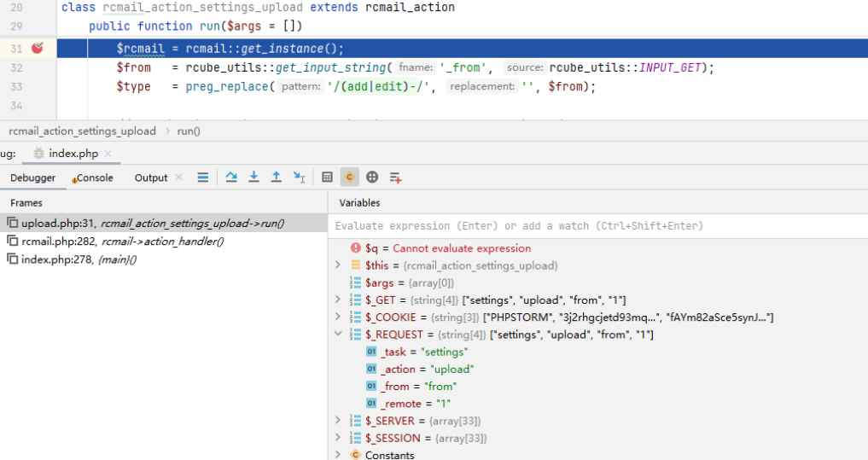Viewport: 868px width, 460px height.
Task: Select the _from = "from" entry
Action: (x=597, y=387)
